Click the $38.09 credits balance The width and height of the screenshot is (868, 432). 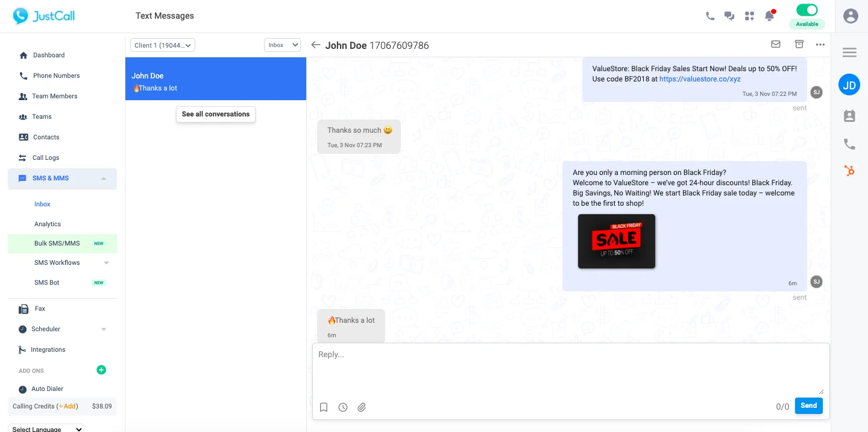102,406
